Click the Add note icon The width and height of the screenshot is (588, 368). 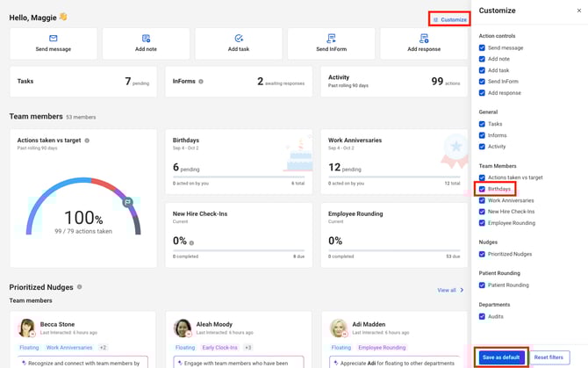(146, 39)
